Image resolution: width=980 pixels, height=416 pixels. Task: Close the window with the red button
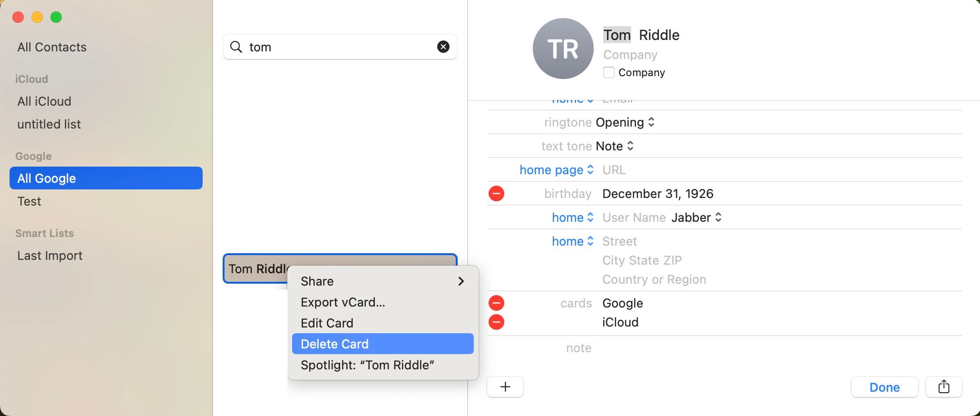tap(18, 17)
